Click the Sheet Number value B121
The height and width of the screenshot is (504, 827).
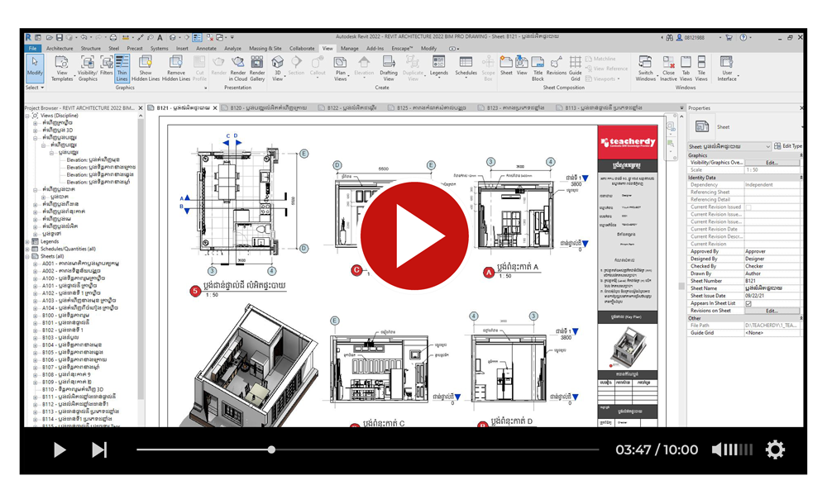[772, 281]
